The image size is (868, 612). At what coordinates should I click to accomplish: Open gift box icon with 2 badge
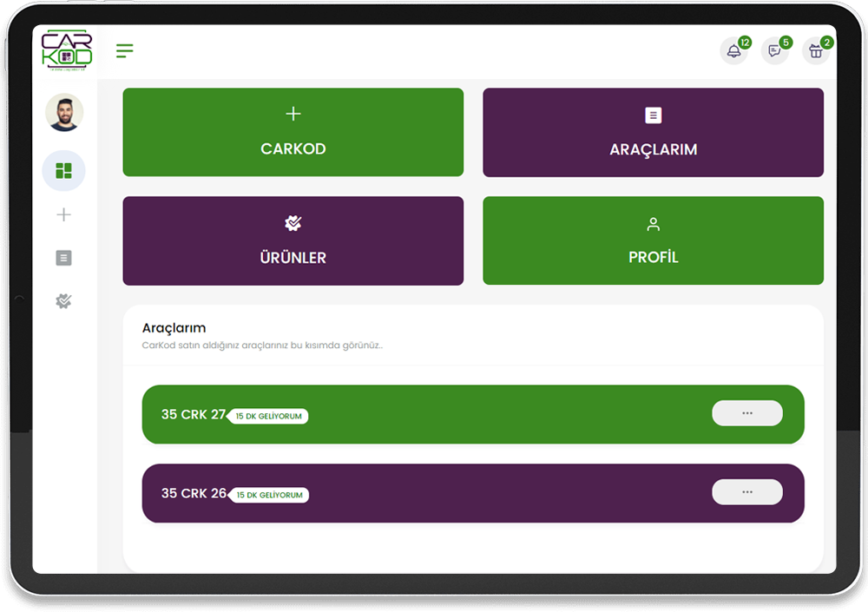[815, 51]
